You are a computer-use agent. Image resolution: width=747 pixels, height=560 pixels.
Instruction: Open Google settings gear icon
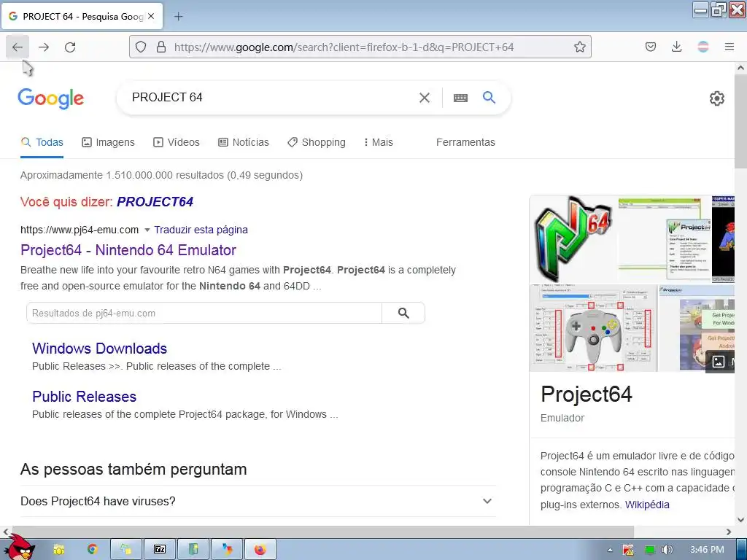pyautogui.click(x=716, y=98)
